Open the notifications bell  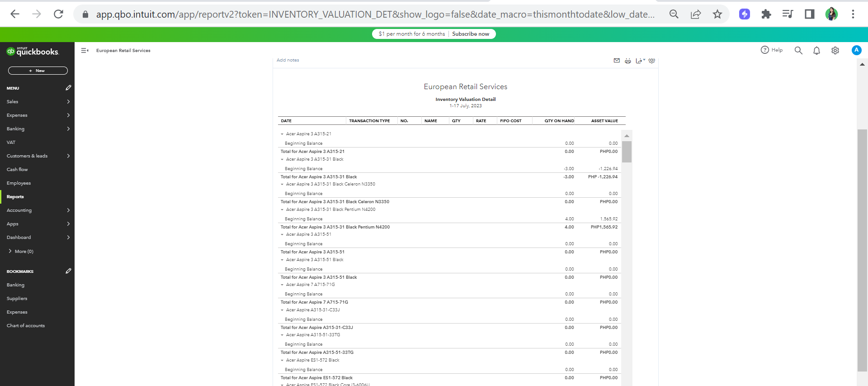tap(816, 50)
